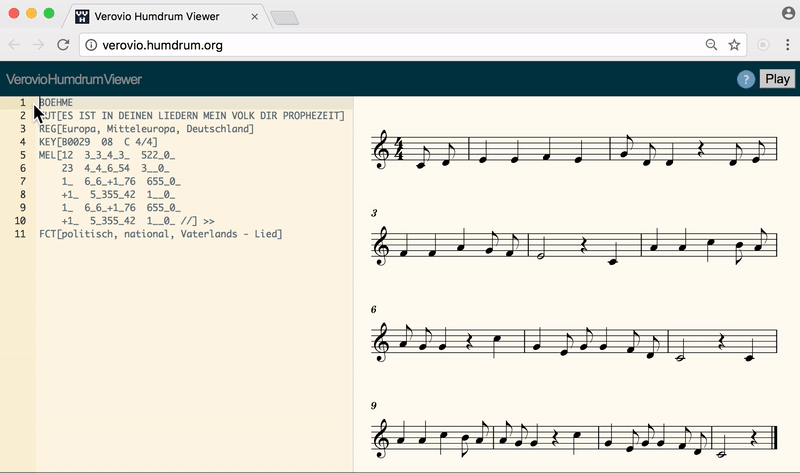Screen dimensions: 800x473
Task: Click the BOEHME text on line 1
Action: [x=56, y=103]
